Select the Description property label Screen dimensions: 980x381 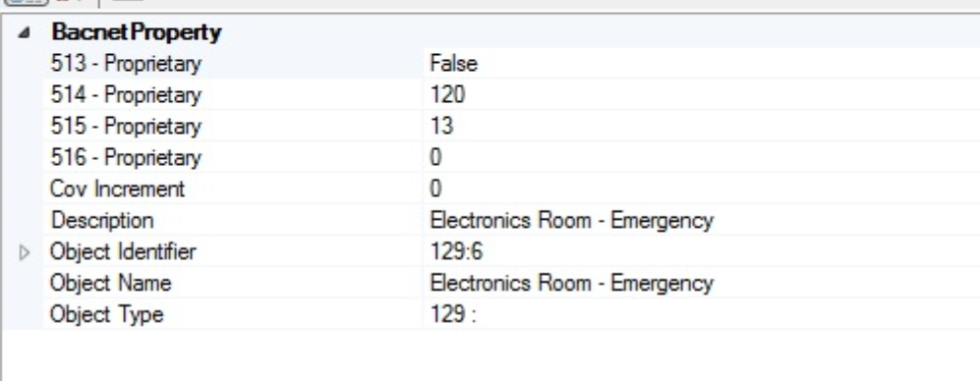pyautogui.click(x=102, y=220)
